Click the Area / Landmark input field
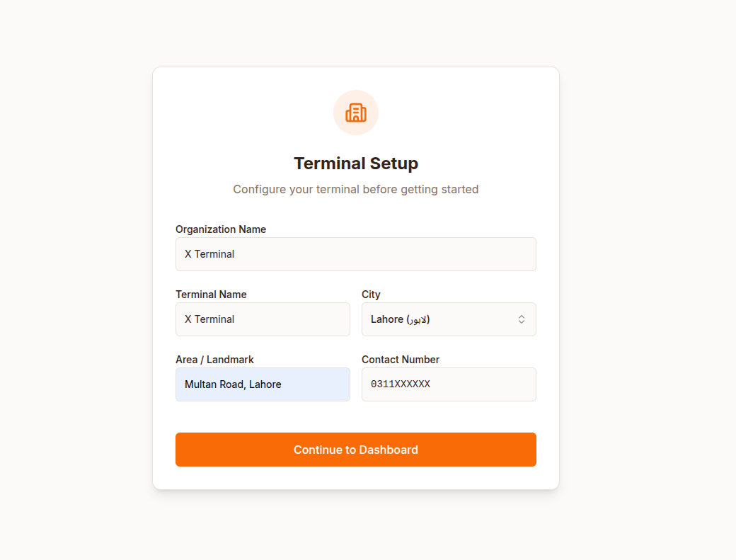The image size is (736, 560). tap(263, 384)
